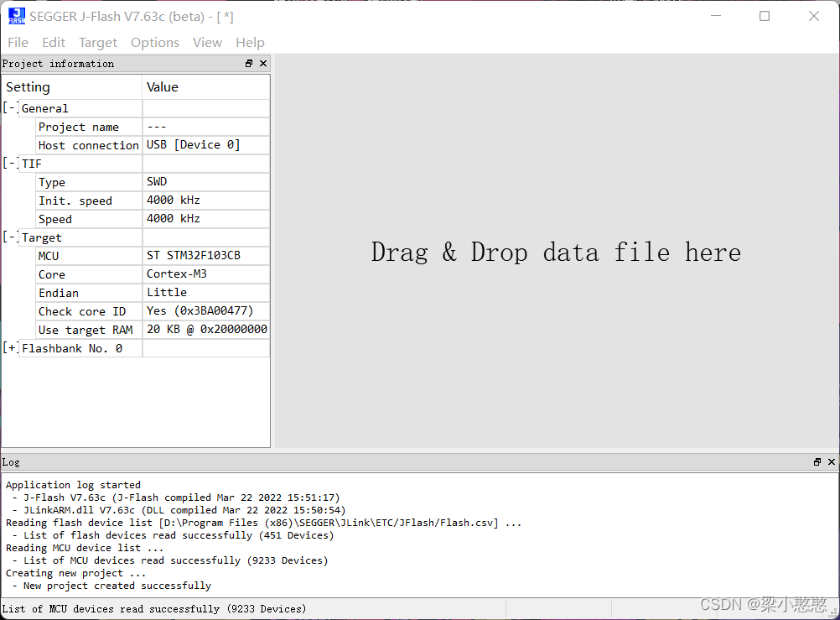The width and height of the screenshot is (840, 620).
Task: Click the Drag & Drop data file area
Action: pyautogui.click(x=556, y=252)
